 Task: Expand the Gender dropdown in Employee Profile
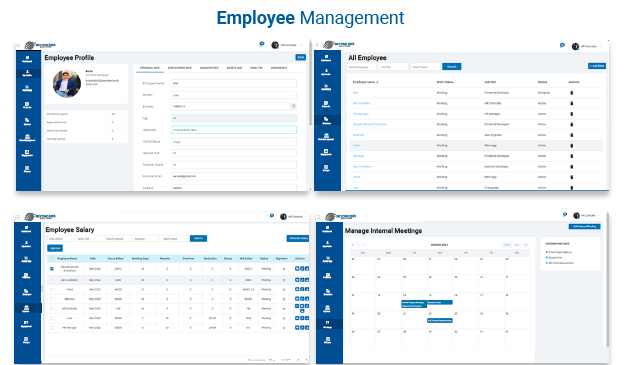[234, 95]
